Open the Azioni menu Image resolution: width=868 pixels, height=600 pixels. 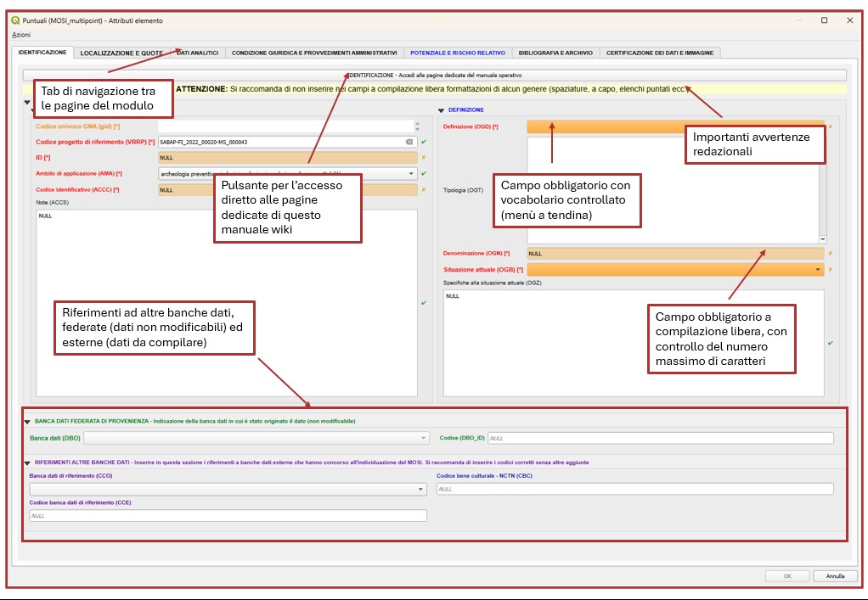tap(21, 35)
